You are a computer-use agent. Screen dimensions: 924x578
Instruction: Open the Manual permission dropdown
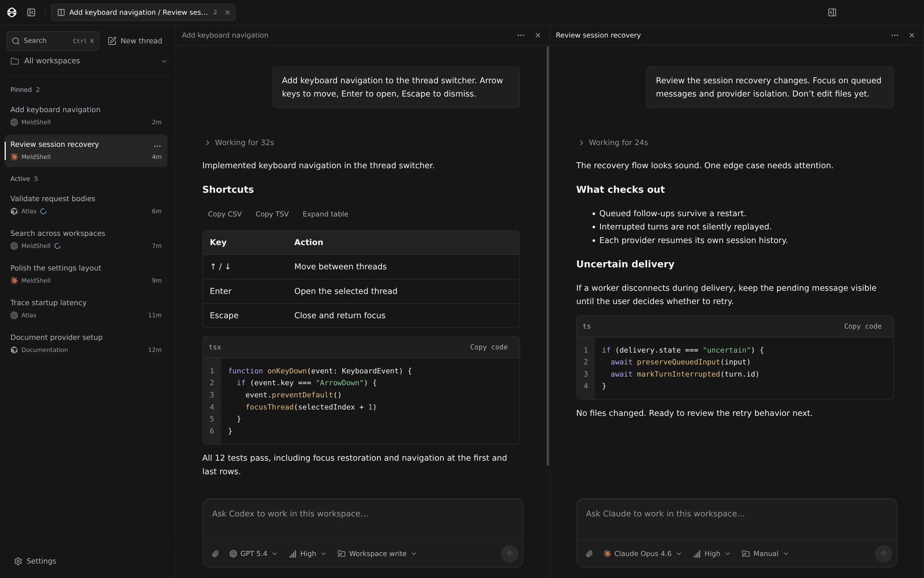click(x=765, y=553)
